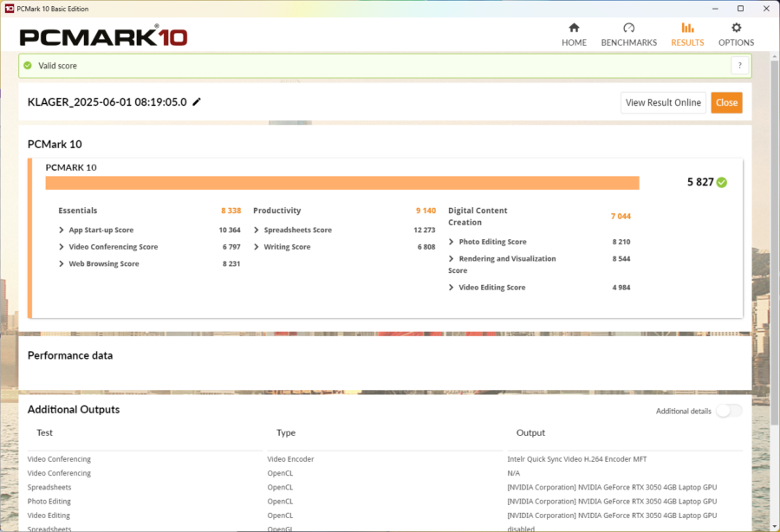
Task: Click the Digital Content Creation score 7 044
Action: point(621,217)
